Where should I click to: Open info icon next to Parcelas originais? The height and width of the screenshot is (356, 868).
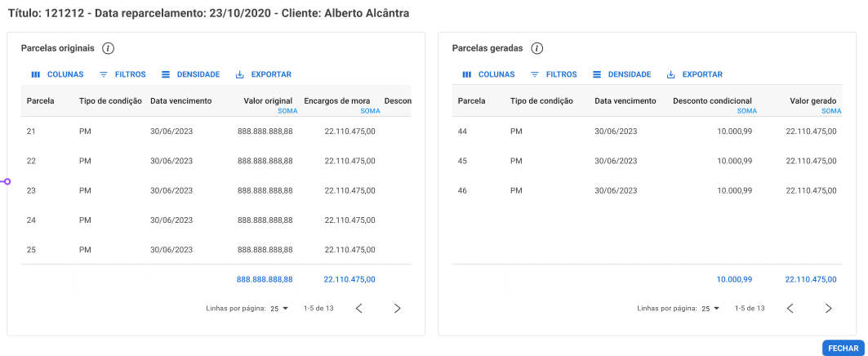click(108, 48)
